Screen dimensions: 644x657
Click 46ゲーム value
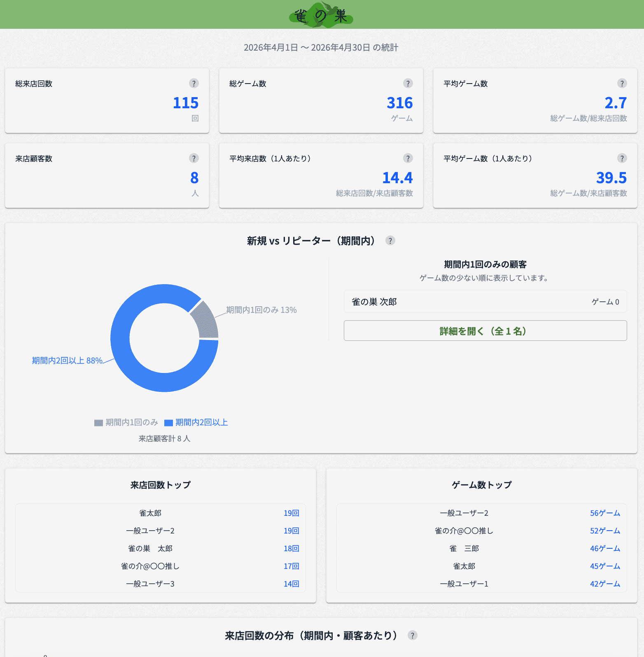[x=605, y=548]
